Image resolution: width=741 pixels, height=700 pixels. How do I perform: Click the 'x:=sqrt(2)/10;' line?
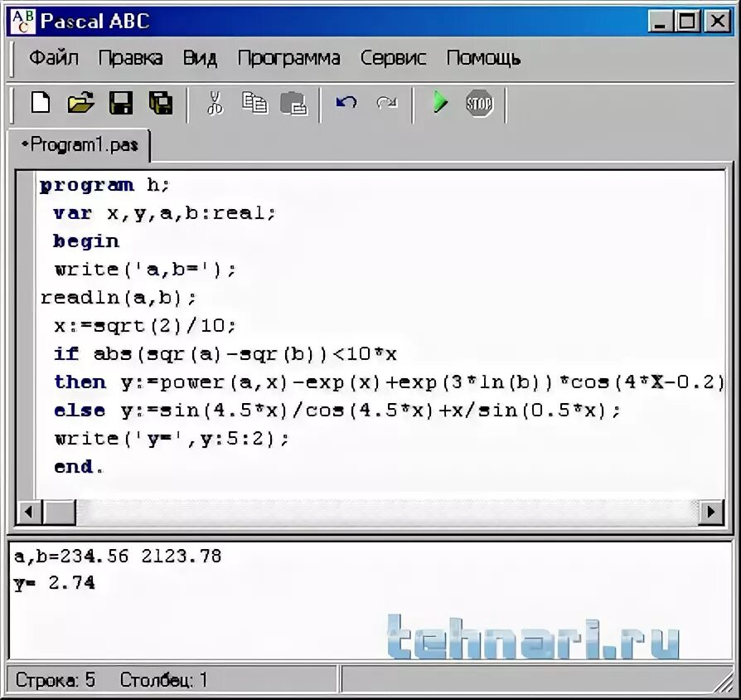(x=144, y=326)
